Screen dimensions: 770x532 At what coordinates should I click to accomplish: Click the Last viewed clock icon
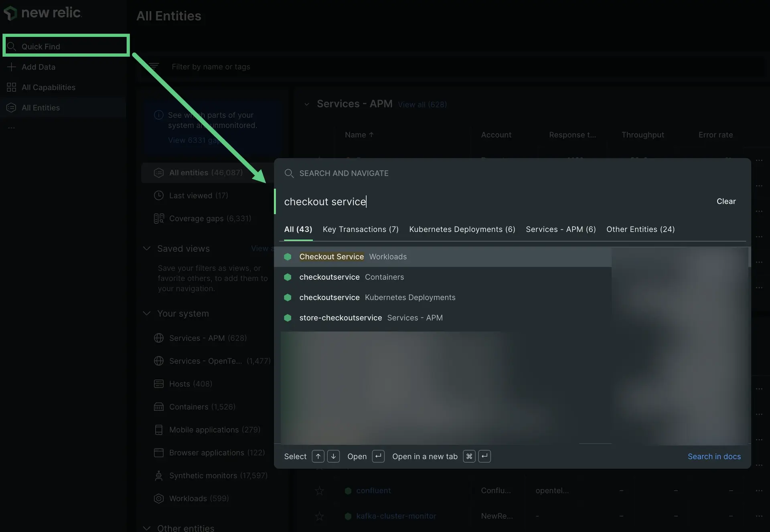point(159,196)
